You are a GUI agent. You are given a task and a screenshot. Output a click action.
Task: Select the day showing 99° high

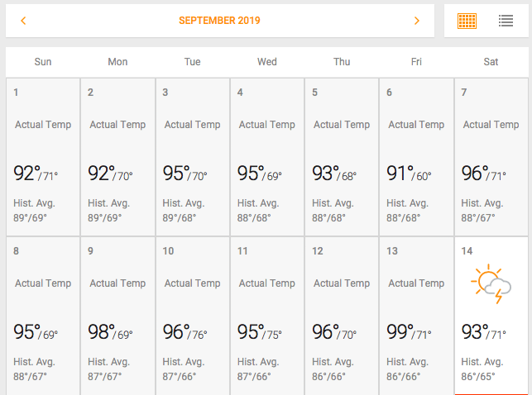[x=416, y=317]
